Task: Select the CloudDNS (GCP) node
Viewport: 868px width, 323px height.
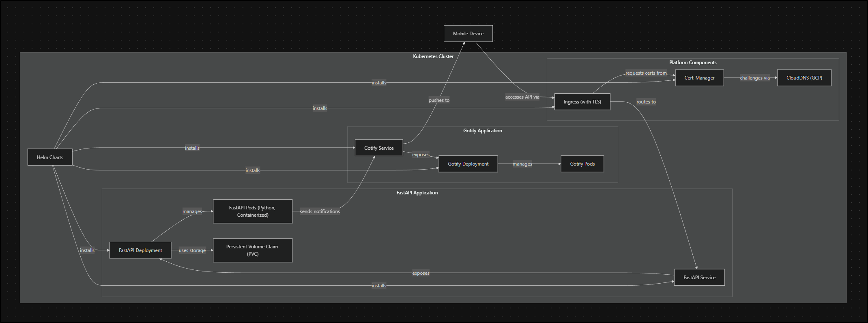Action: [804, 78]
